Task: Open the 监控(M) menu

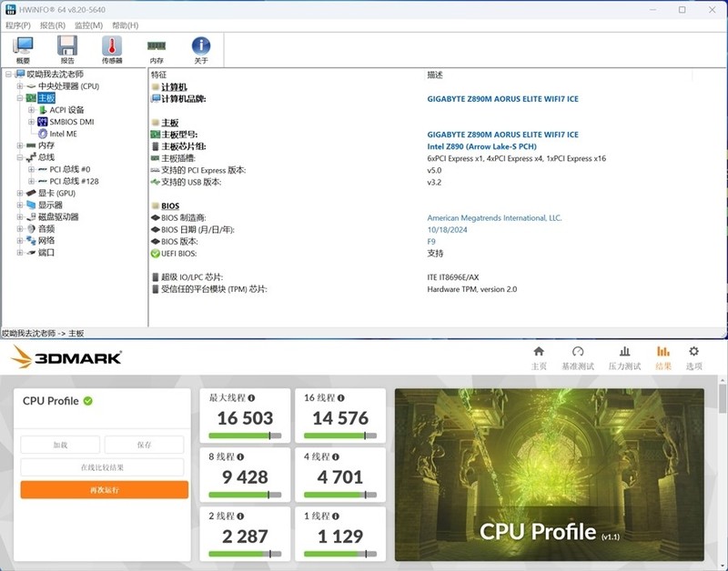Action: 88,25
